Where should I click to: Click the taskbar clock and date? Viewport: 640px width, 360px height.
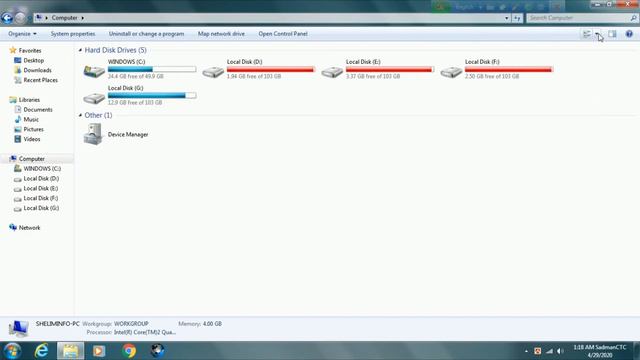[x=600, y=351]
